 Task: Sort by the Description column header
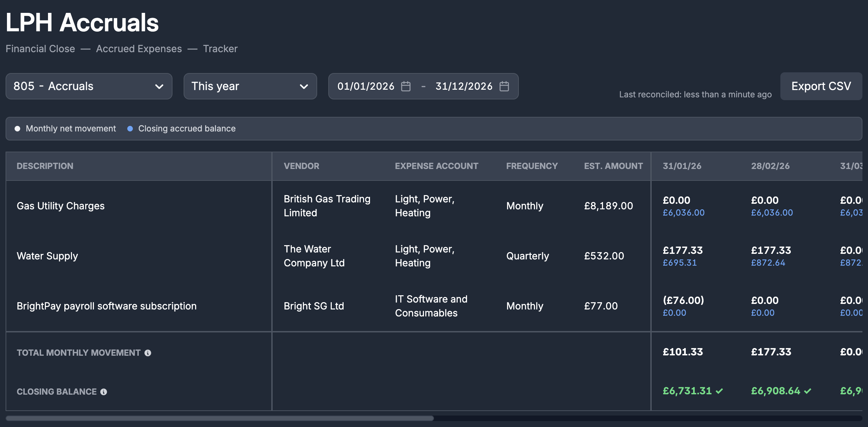tap(45, 166)
